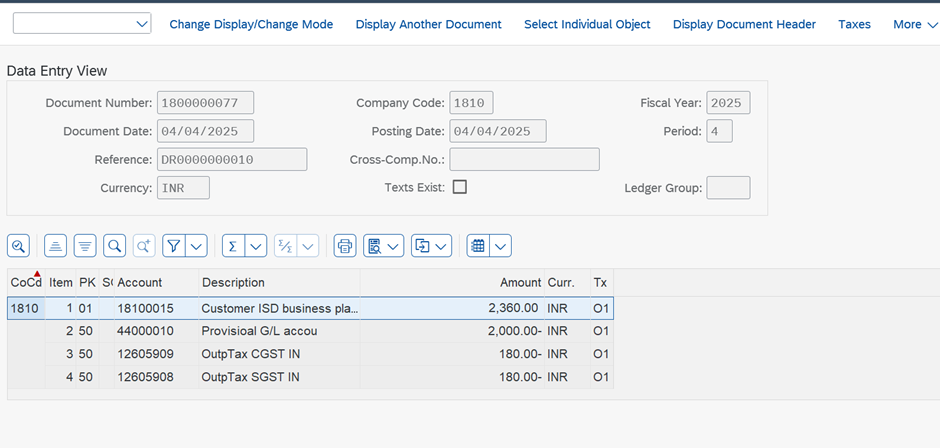Viewport: 940px width, 448px height.
Task: Open the Find search icon
Action: point(115,246)
